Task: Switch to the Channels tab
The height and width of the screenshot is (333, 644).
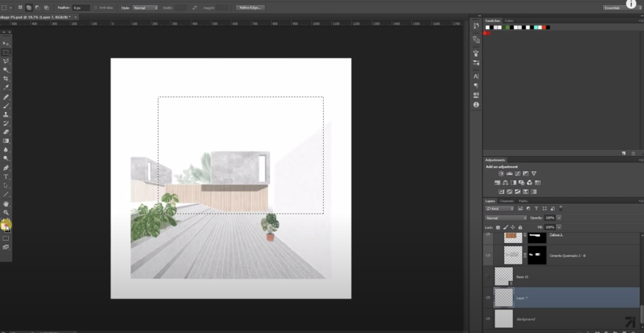Action: click(506, 201)
